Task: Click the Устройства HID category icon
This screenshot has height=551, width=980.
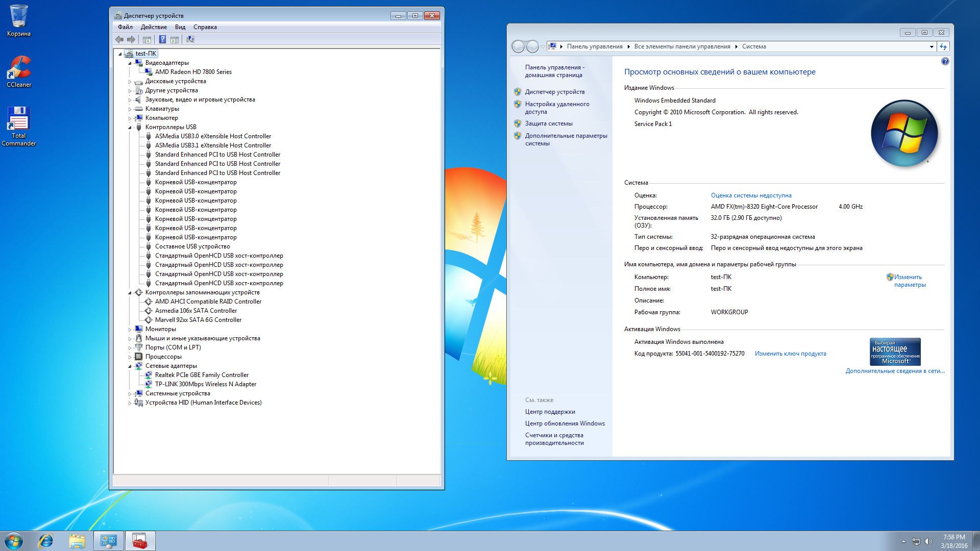Action: point(138,403)
